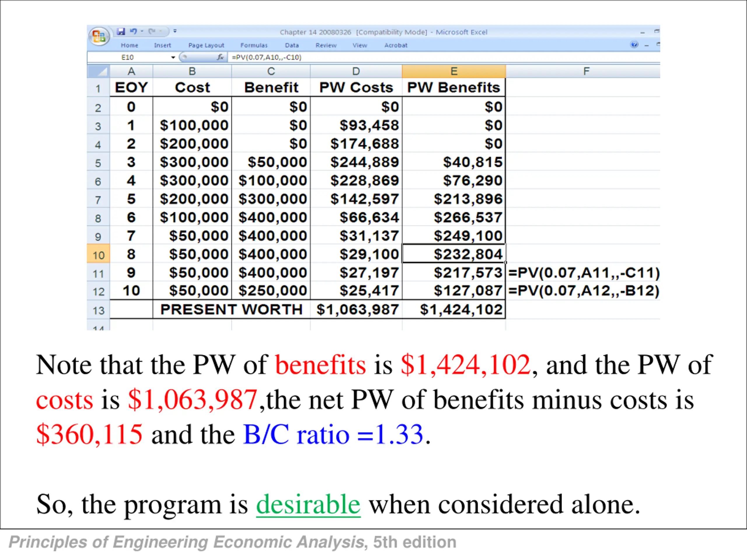
Task: Click the selected cell showing $232,804
Action: pyautogui.click(x=454, y=254)
